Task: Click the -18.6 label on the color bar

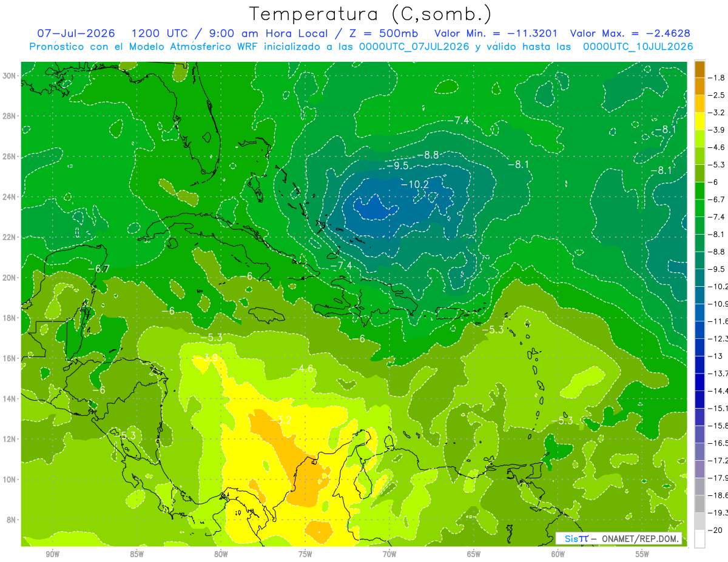Action: (719, 495)
